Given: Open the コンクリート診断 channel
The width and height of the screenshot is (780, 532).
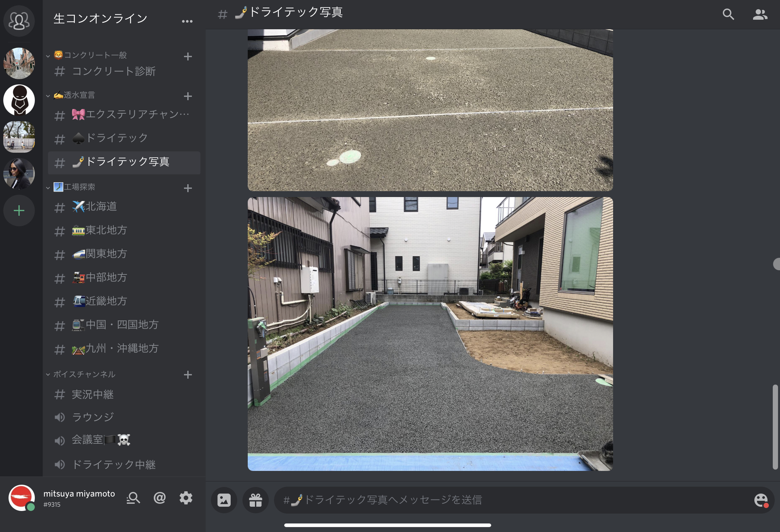Looking at the screenshot, I should point(124,72).
